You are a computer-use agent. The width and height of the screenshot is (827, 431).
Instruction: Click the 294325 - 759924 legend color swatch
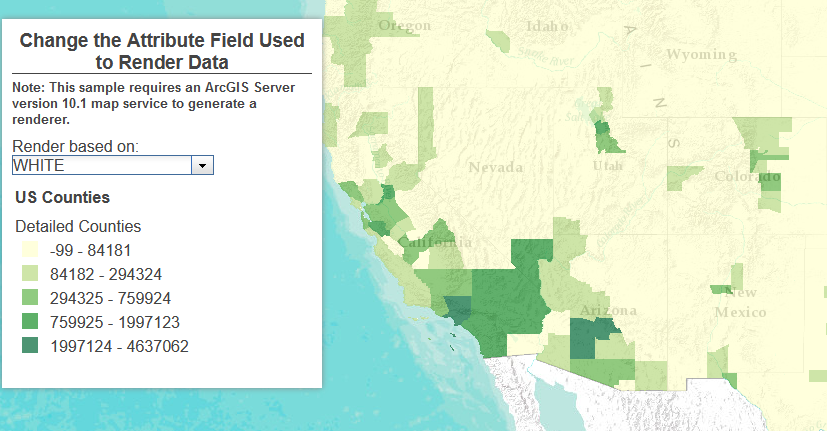click(31, 298)
